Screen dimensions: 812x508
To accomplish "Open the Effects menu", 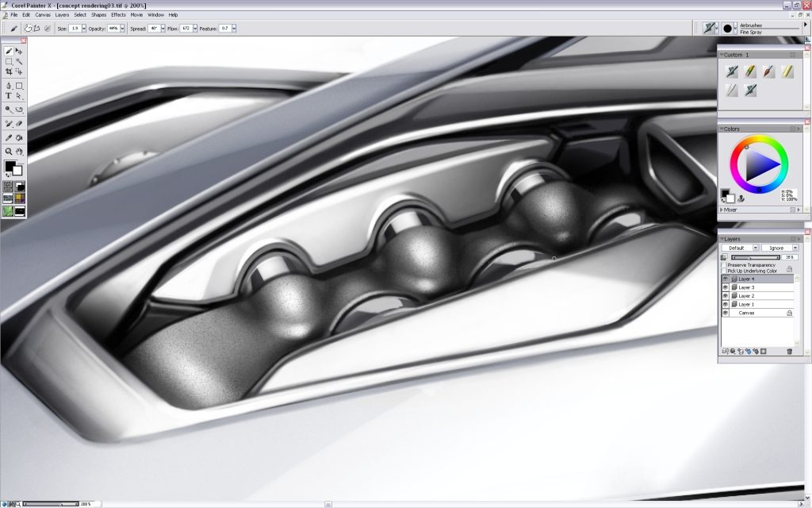I will click(117, 14).
